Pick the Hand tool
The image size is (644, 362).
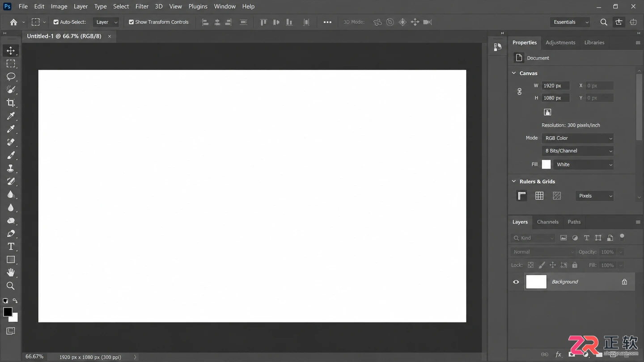click(11, 273)
